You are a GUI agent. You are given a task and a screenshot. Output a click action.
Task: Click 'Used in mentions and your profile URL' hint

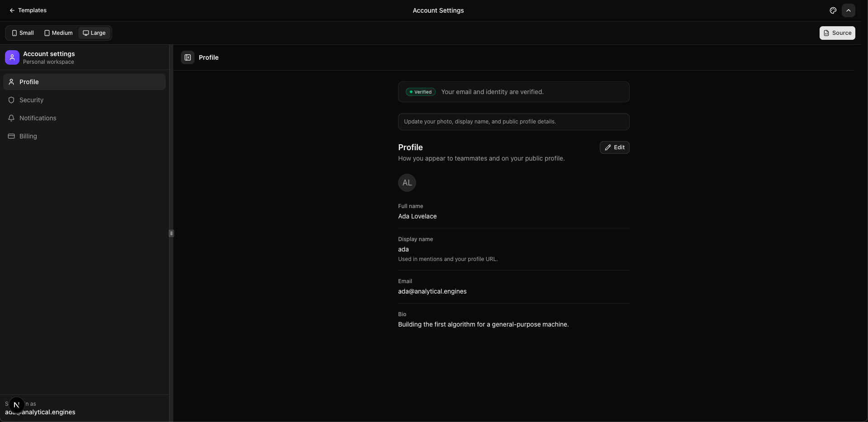click(448, 259)
